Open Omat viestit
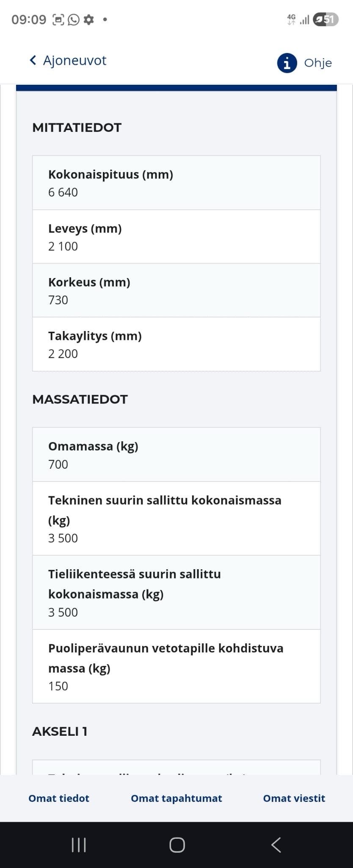Viewport: 353px width, 868px height. coord(294,798)
